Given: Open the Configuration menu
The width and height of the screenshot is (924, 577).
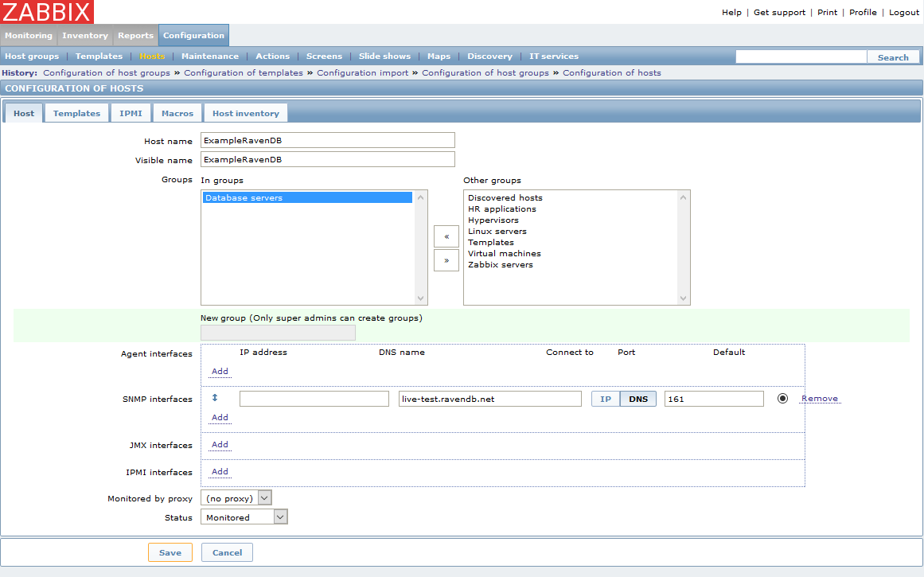Looking at the screenshot, I should point(193,35).
